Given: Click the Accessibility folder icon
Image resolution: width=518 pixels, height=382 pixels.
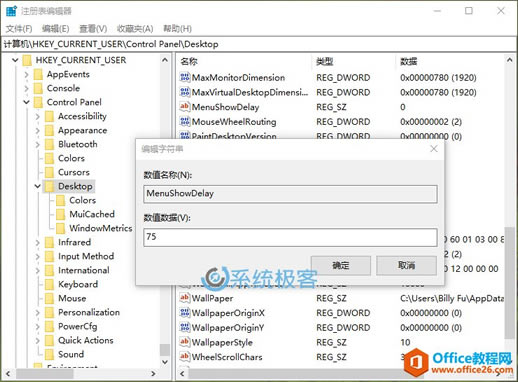Looking at the screenshot, I should tap(49, 116).
